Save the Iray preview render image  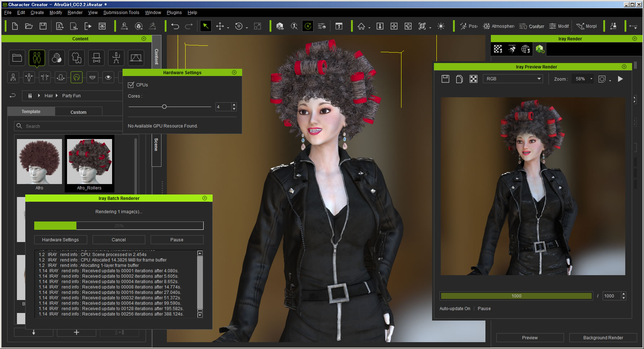pyautogui.click(x=445, y=79)
